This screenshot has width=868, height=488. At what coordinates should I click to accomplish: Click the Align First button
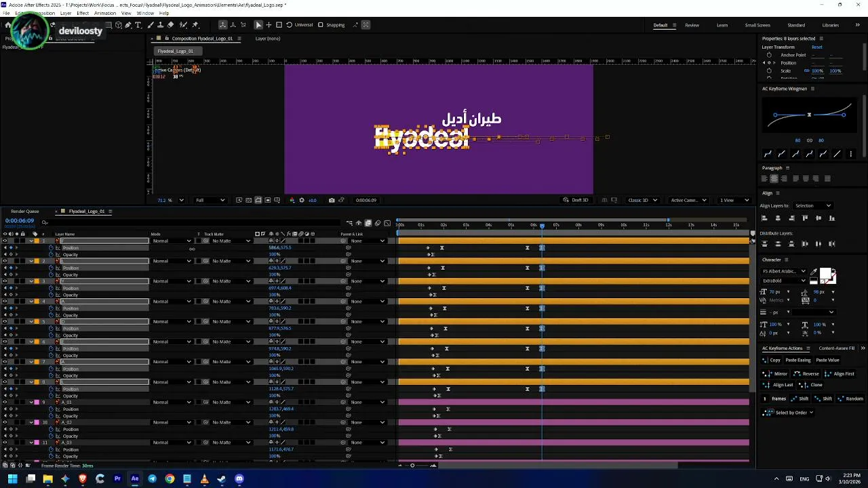point(840,373)
